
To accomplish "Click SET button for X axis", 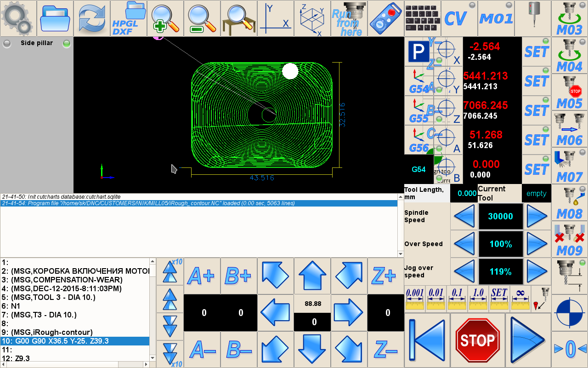I will point(537,52).
